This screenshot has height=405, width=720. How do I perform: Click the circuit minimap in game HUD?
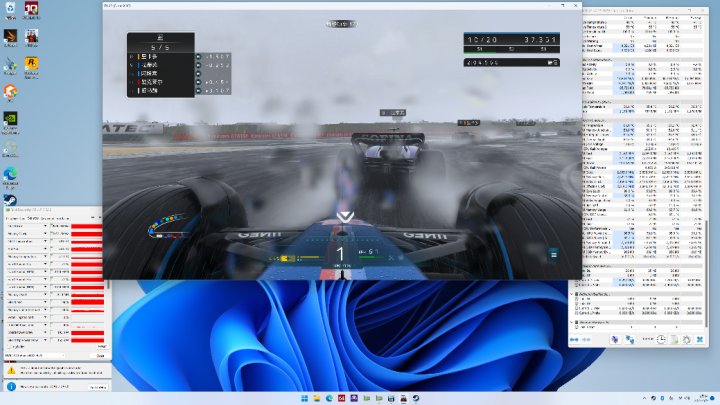coord(167,226)
